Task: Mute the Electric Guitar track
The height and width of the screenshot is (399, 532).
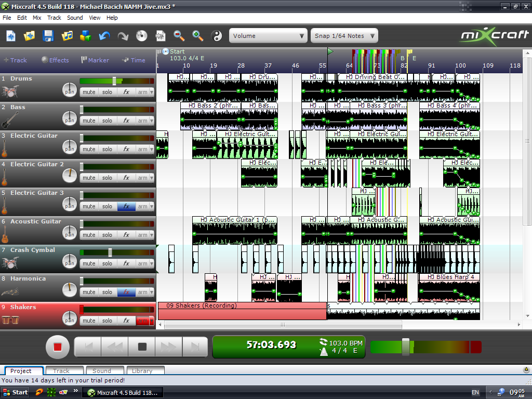Action: tap(89, 149)
